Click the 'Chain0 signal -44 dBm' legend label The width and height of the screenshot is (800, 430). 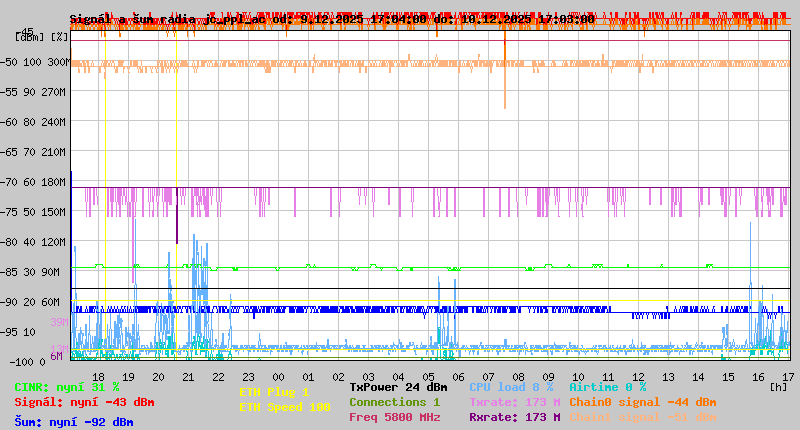(x=643, y=402)
